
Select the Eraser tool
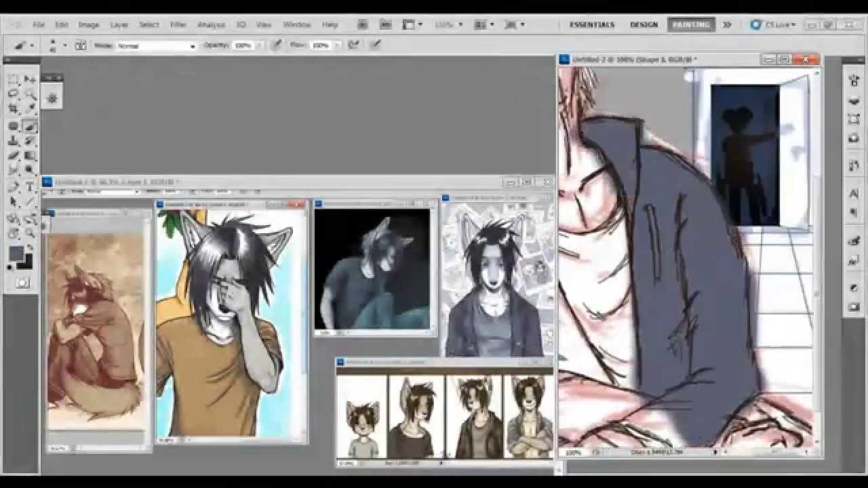click(x=14, y=155)
